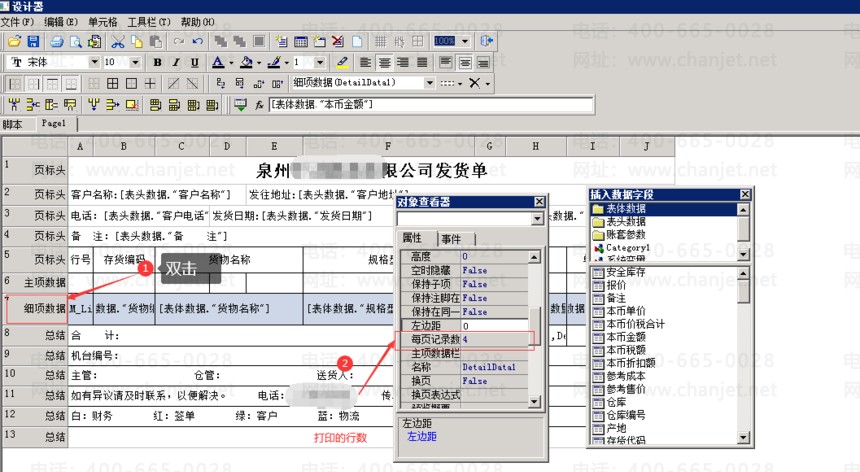
Task: Click the font color A icon
Action: (x=218, y=62)
